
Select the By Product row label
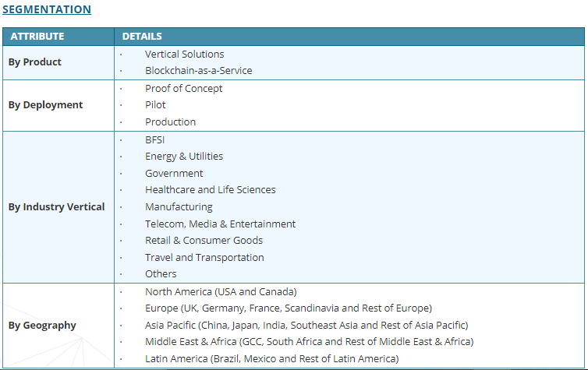tap(35, 62)
